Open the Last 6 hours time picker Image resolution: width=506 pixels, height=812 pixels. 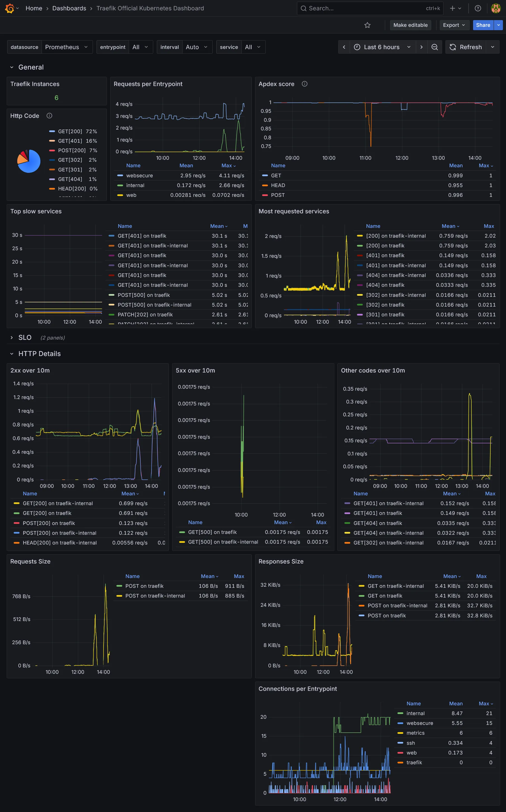382,47
